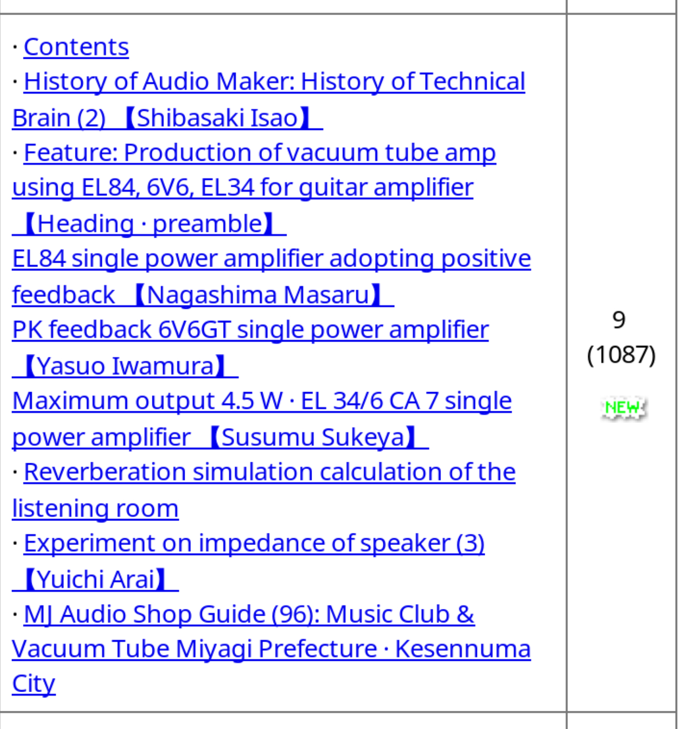Open PK feedback 6V6GT single power amplifier
Viewport: 700px width, 729px height.
(x=250, y=330)
